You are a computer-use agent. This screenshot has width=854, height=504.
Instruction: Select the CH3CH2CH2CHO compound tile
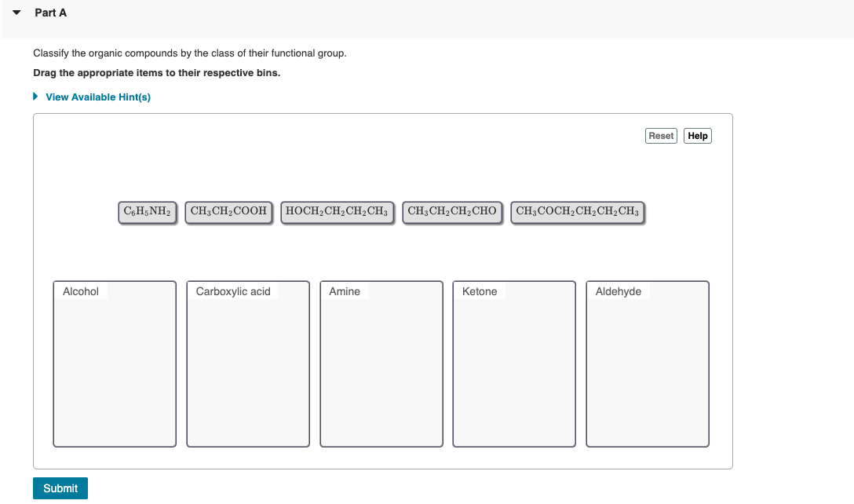tap(452, 211)
